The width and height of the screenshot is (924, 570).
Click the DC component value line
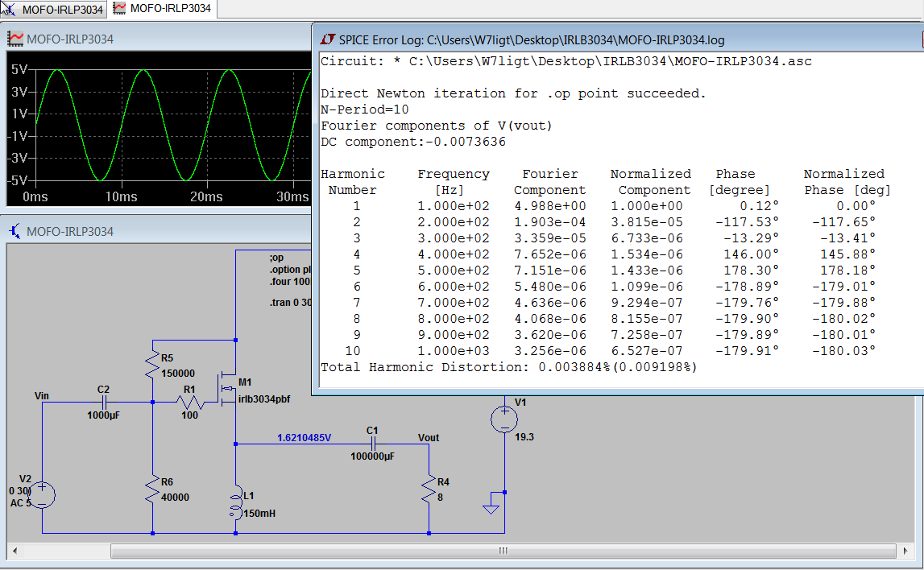pyautogui.click(x=413, y=142)
